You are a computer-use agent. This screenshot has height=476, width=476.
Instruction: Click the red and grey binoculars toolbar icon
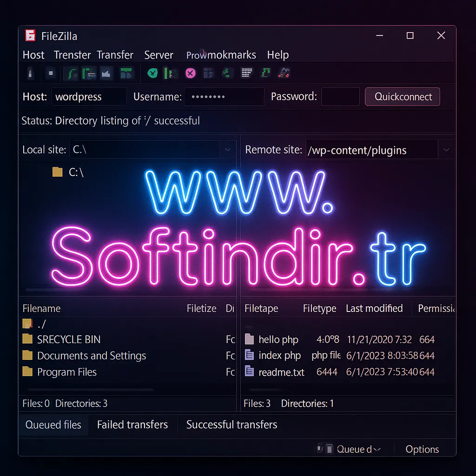(284, 73)
